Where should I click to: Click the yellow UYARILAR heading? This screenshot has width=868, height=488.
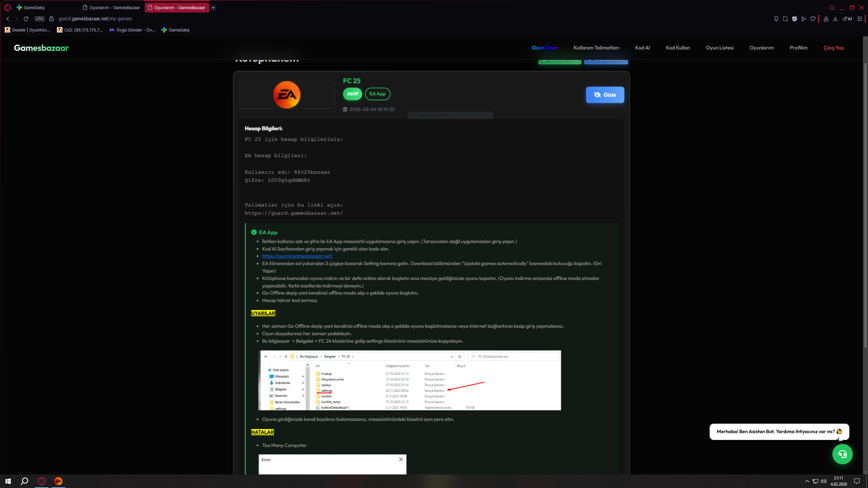263,313
